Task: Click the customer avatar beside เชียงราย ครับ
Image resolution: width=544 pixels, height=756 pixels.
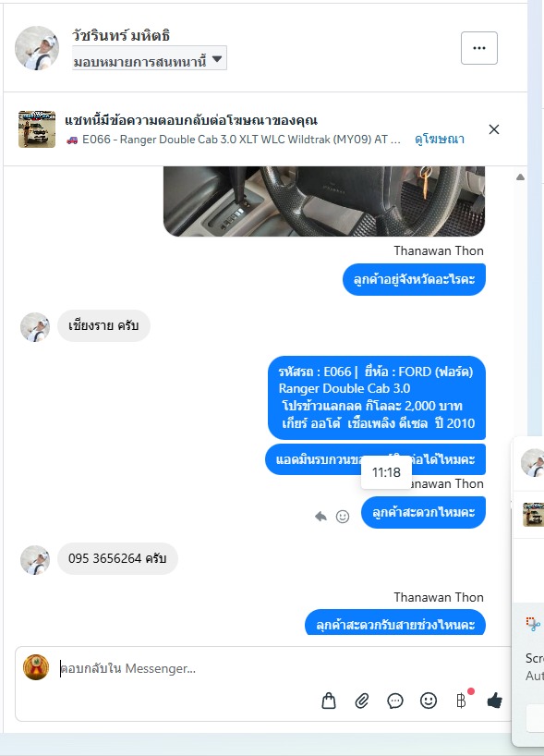Action: click(x=35, y=327)
